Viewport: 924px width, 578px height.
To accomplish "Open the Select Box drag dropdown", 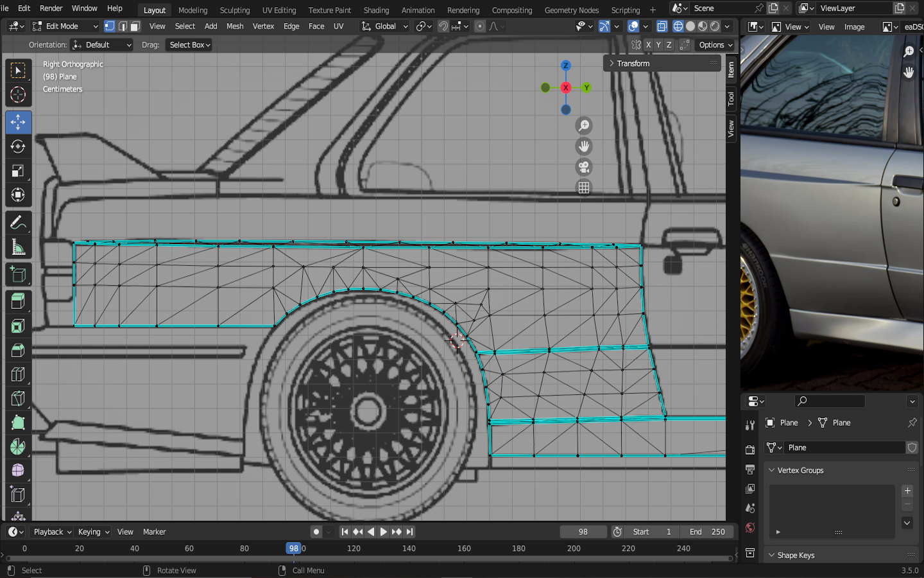I will (x=189, y=45).
